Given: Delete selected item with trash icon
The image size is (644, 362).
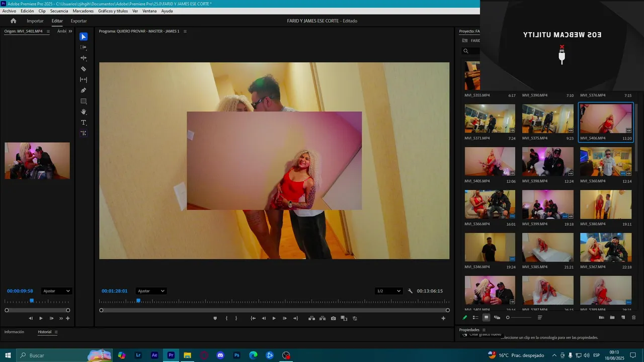Looking at the screenshot, I should (633, 318).
